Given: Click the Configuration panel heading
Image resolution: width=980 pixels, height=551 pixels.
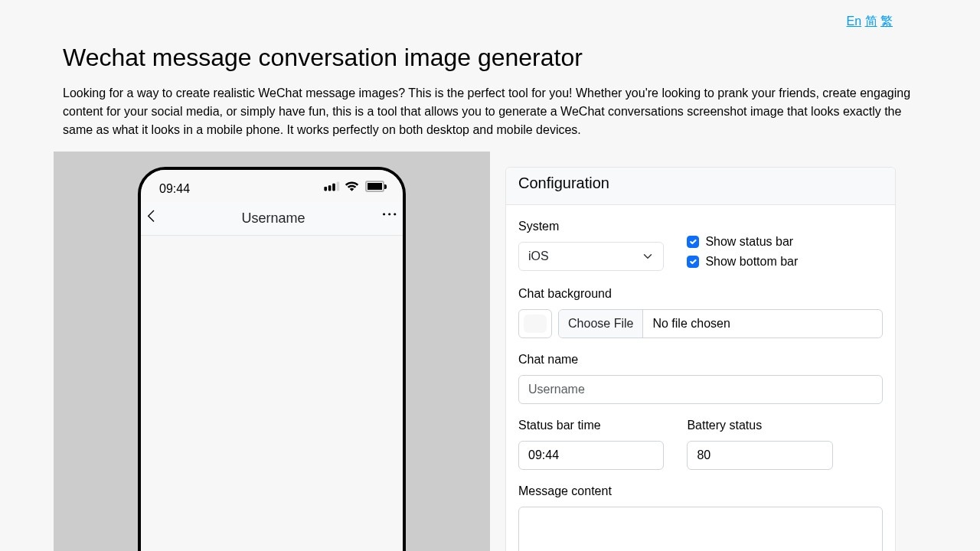Looking at the screenshot, I should click(x=563, y=184).
